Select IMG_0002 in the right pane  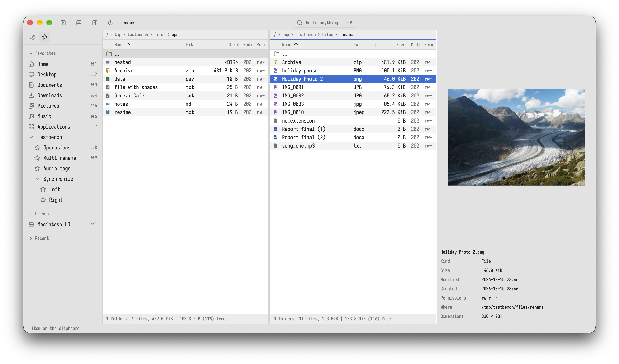(353, 96)
